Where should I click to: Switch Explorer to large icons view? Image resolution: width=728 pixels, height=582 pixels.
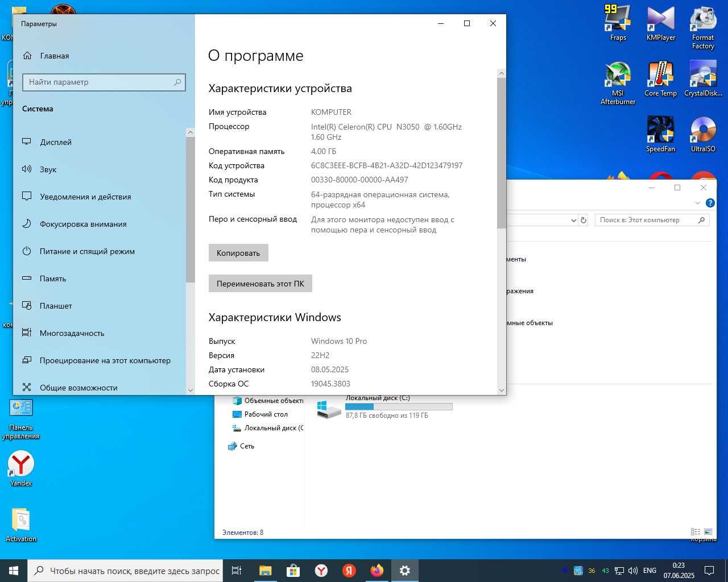[708, 532]
